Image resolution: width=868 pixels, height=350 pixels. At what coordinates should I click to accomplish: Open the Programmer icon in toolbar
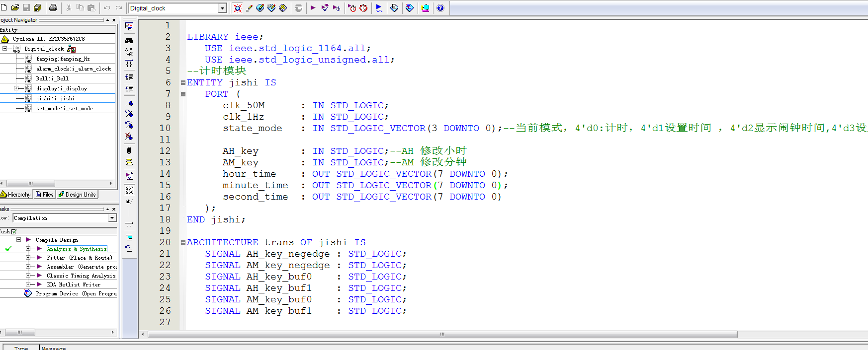410,8
